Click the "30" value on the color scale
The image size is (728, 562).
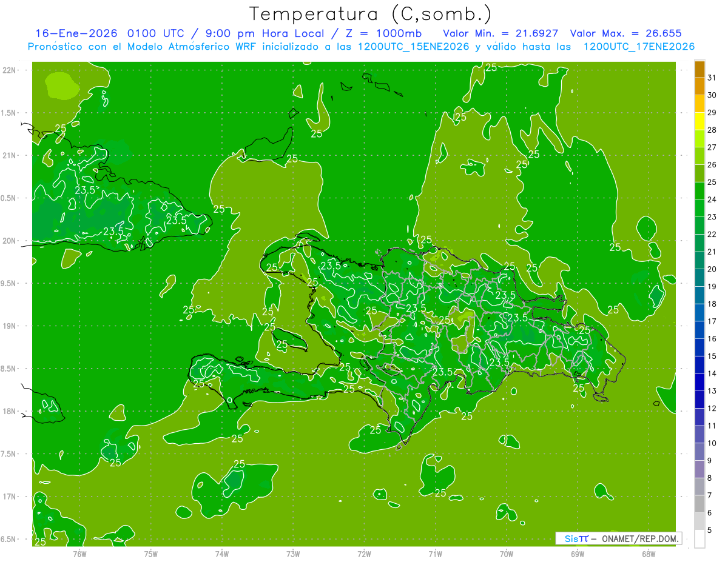pyautogui.click(x=712, y=95)
